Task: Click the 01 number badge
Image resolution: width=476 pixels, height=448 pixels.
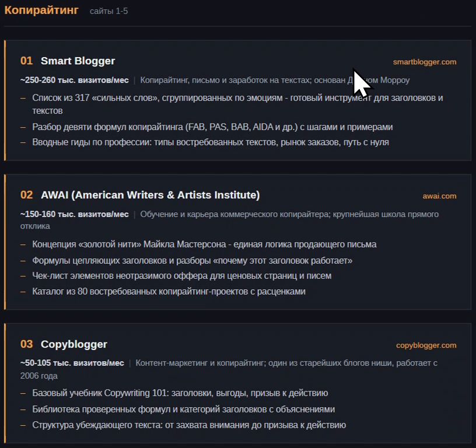Action: (26, 61)
